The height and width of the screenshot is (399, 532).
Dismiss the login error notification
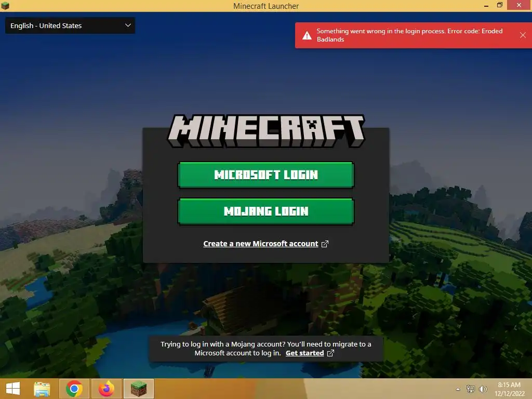pos(523,35)
